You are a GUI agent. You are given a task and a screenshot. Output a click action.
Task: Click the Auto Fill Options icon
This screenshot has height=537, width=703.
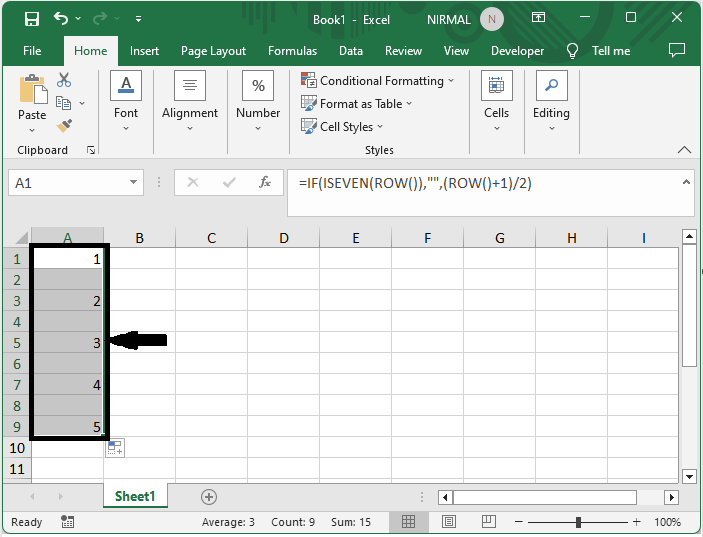point(115,448)
